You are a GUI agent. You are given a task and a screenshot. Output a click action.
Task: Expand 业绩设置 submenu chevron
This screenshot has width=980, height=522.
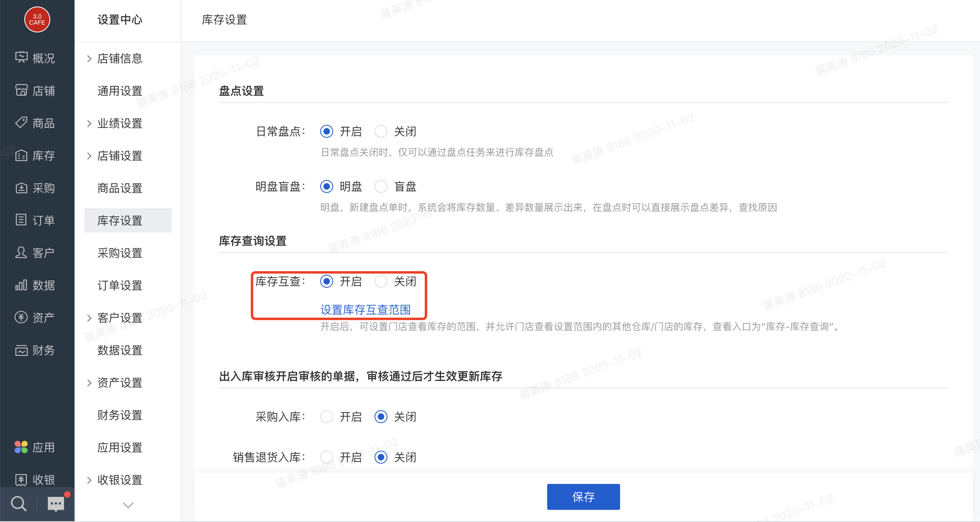click(90, 124)
